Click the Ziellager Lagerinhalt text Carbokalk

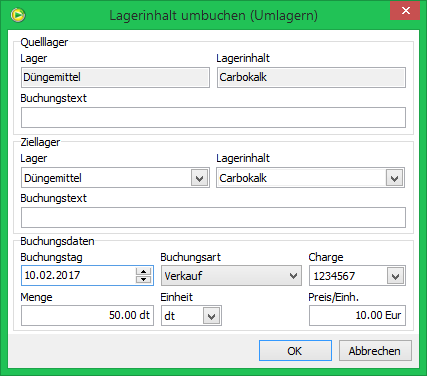[x=243, y=178]
